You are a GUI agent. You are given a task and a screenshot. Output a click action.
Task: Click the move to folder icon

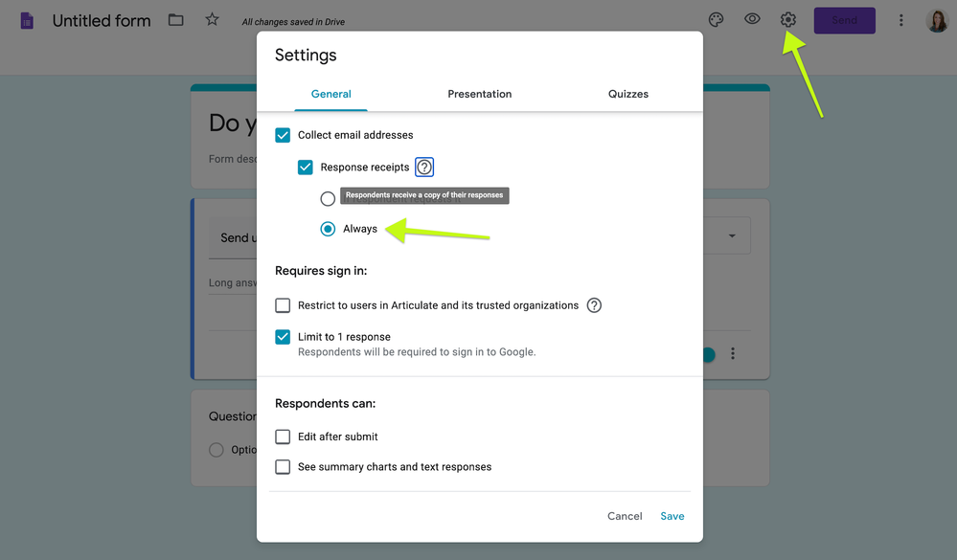tap(176, 20)
